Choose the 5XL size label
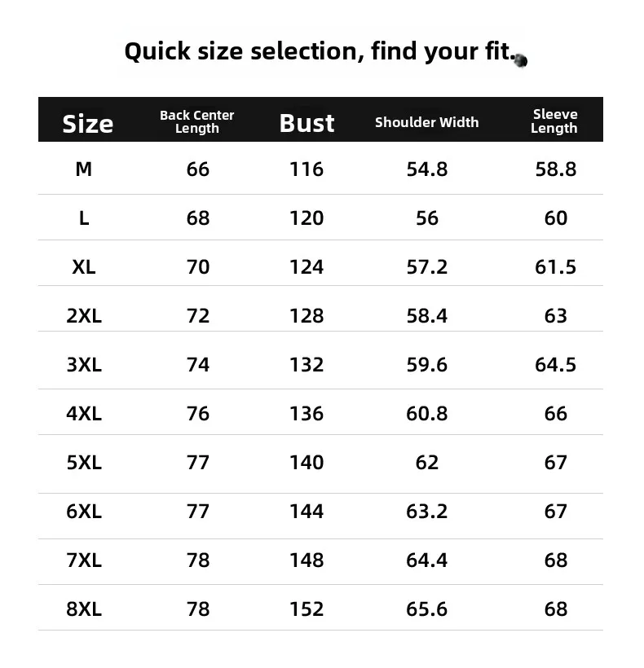Image resolution: width=644 pixels, height=668 pixels. pos(84,462)
